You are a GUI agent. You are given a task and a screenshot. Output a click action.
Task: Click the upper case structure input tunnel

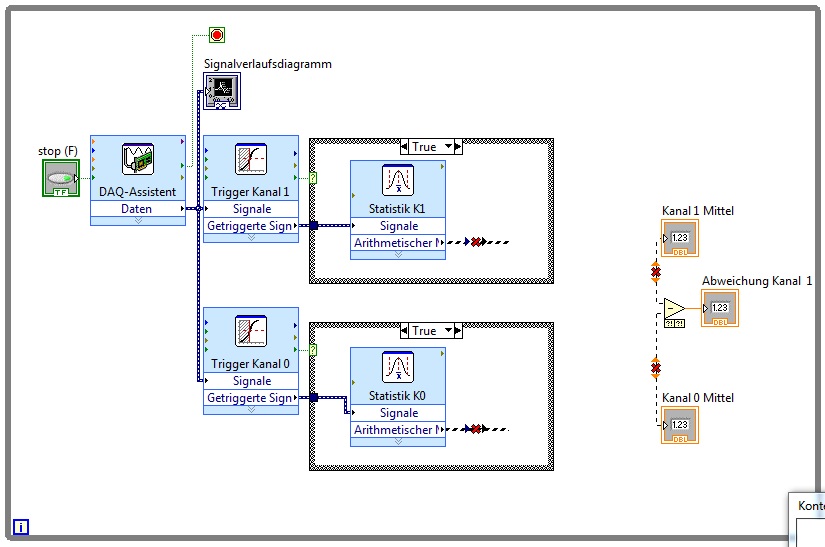(314, 226)
